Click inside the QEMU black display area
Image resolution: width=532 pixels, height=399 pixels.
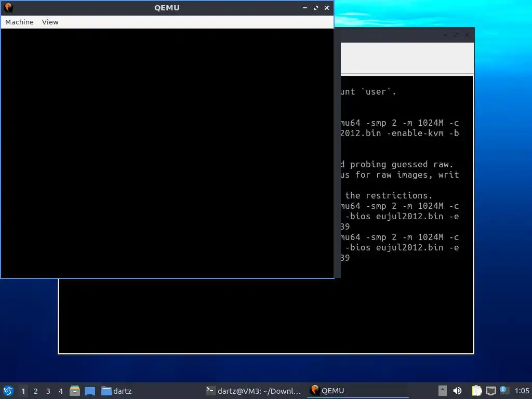[167, 153]
